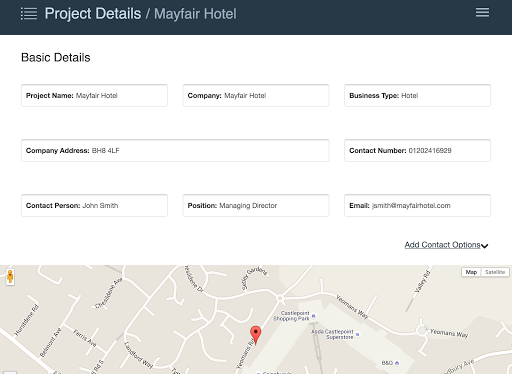This screenshot has height=374, width=512.
Task: Switch map view to Satellite
Action: tap(495, 272)
